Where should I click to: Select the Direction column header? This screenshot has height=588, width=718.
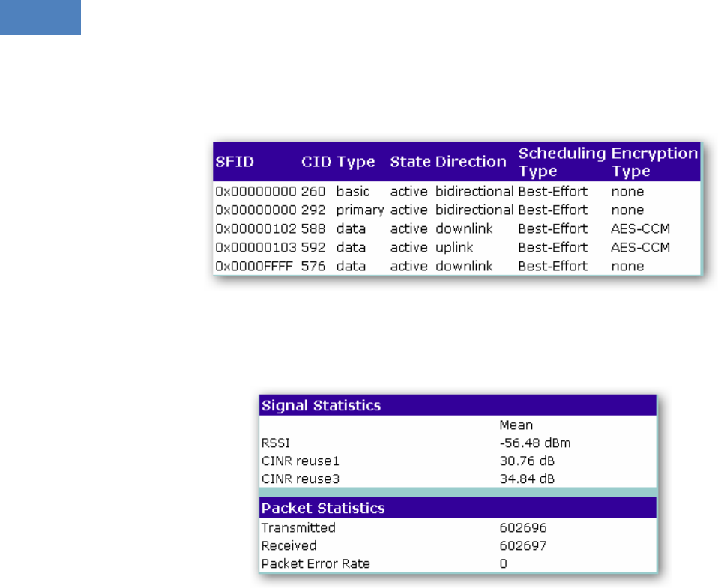(471, 162)
